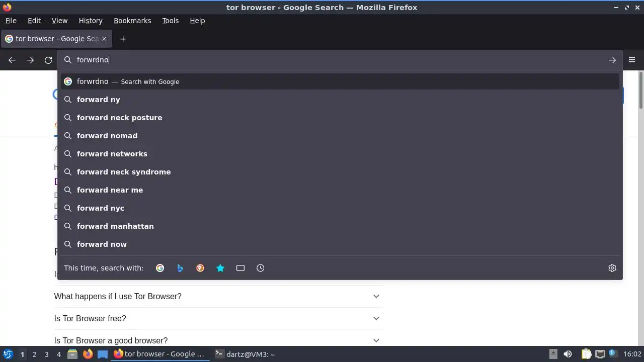
Task: Open the Tools menu
Action: [170, 21]
